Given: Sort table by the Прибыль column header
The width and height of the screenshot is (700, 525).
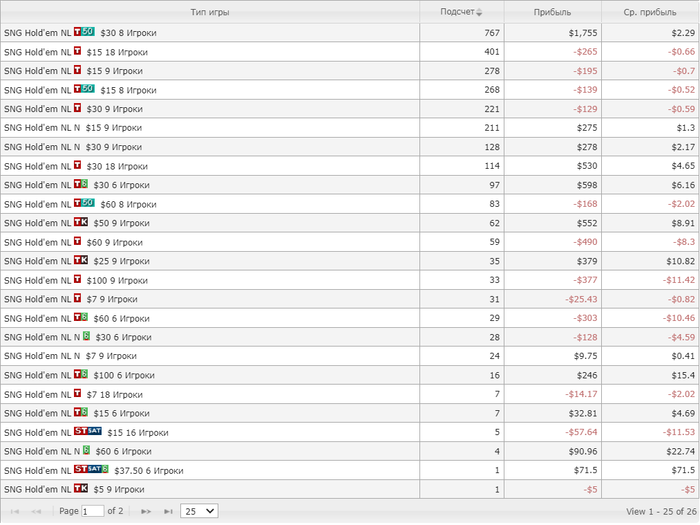Looking at the screenshot, I should click(552, 13).
